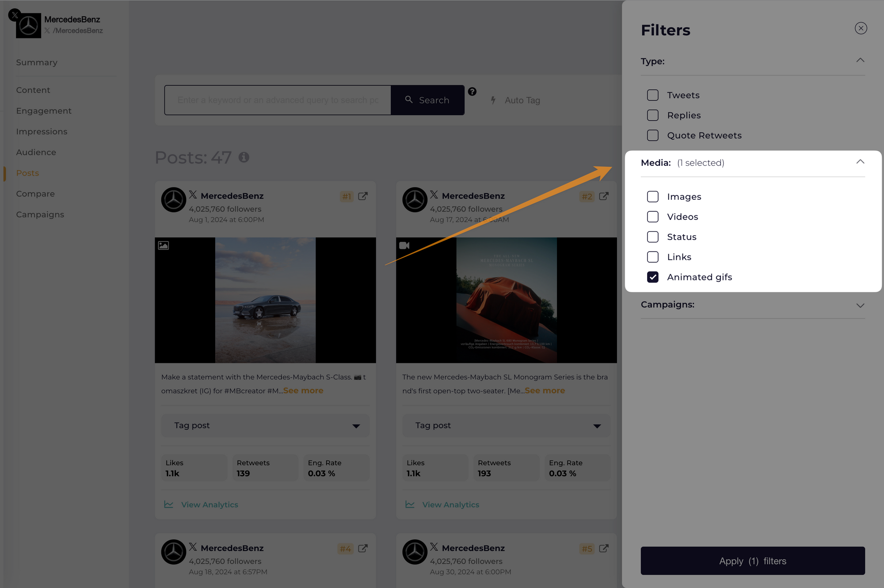This screenshot has width=884, height=588.
Task: Check the Videos media checkbox
Action: (x=652, y=217)
